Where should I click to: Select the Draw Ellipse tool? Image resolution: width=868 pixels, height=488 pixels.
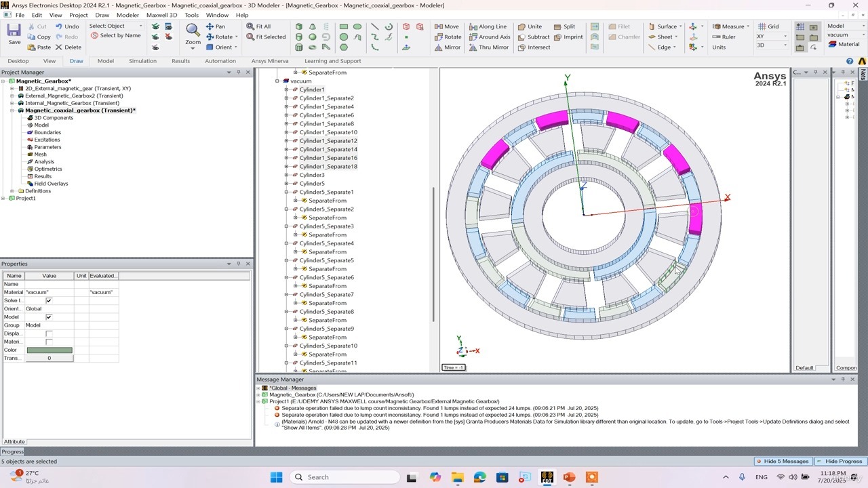[x=357, y=26]
